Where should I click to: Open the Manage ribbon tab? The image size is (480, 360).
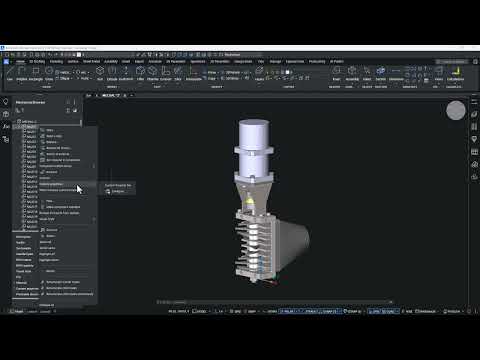[x=275, y=62]
